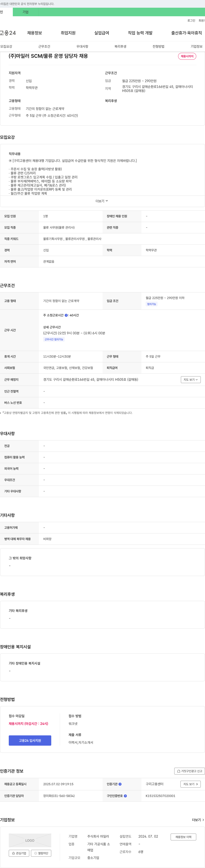Select the 직종 키워드 row text
The image size is (205, 868).
point(72,239)
